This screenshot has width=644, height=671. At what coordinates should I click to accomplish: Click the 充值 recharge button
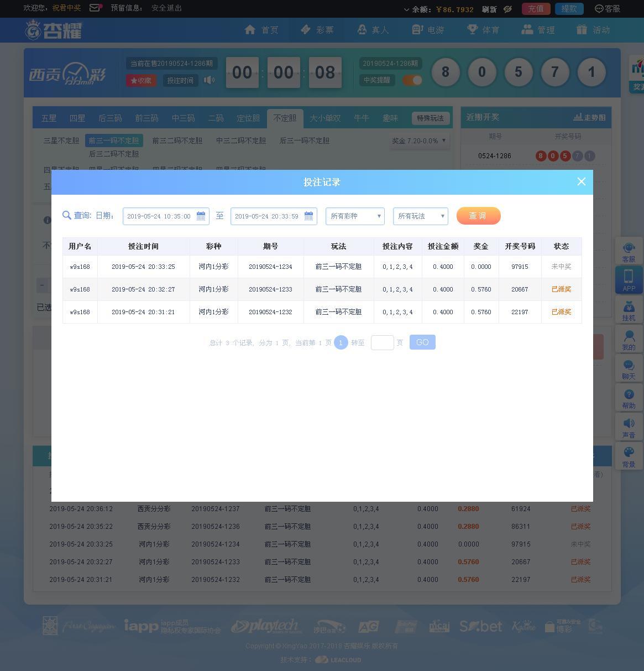(x=536, y=9)
